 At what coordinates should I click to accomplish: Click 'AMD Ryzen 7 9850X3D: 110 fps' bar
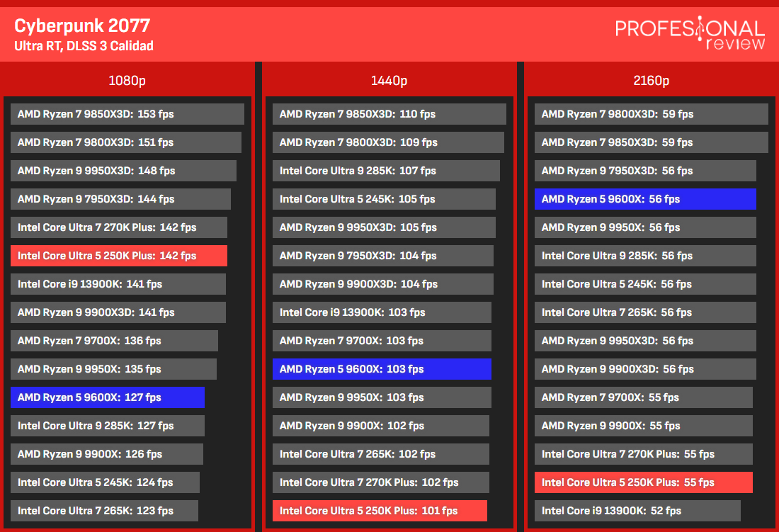tap(389, 114)
